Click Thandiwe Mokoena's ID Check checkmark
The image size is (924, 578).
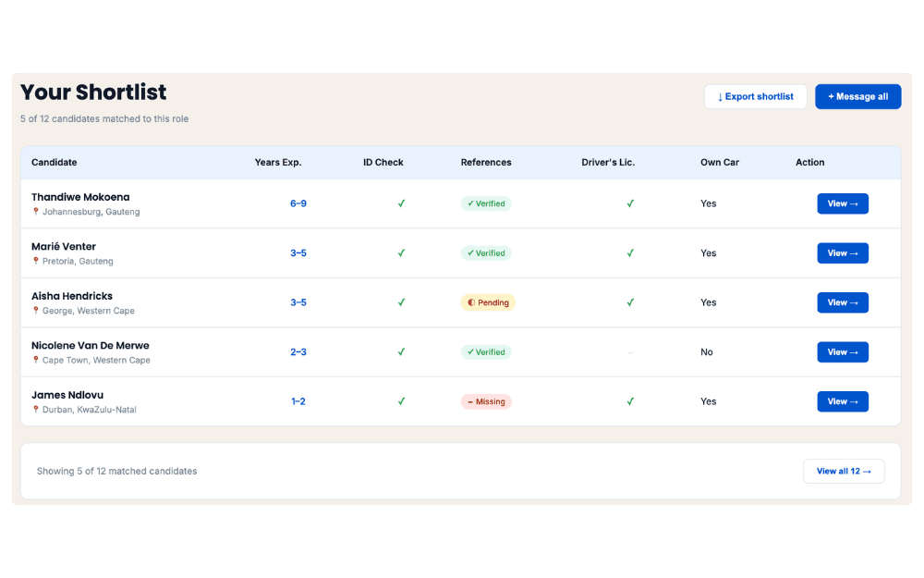[x=401, y=203]
